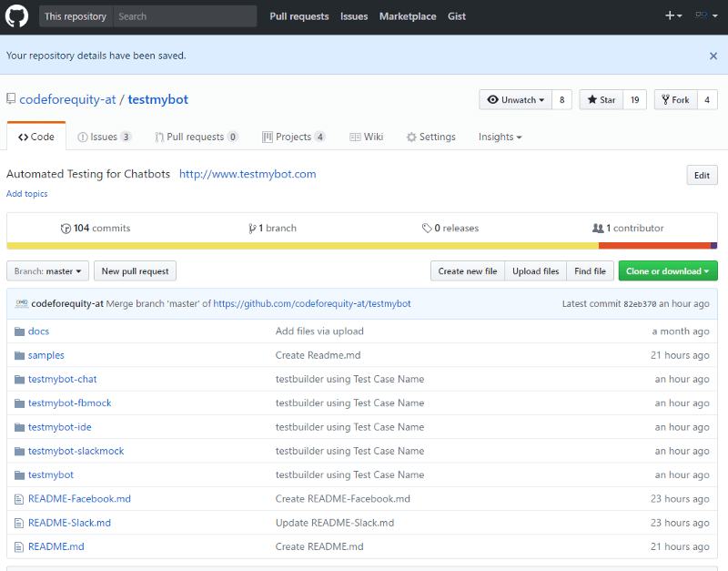Click the Upload files button
The image size is (728, 571).
tap(536, 270)
